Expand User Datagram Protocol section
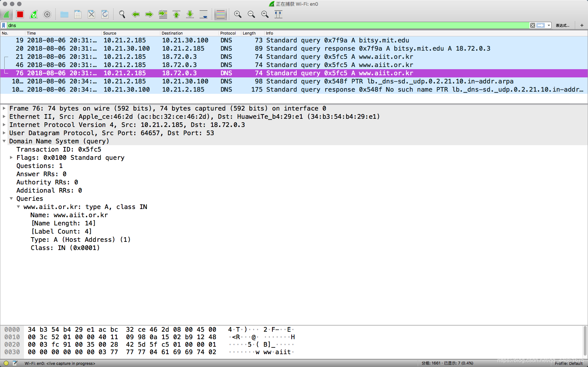The image size is (588, 367). tap(4, 133)
